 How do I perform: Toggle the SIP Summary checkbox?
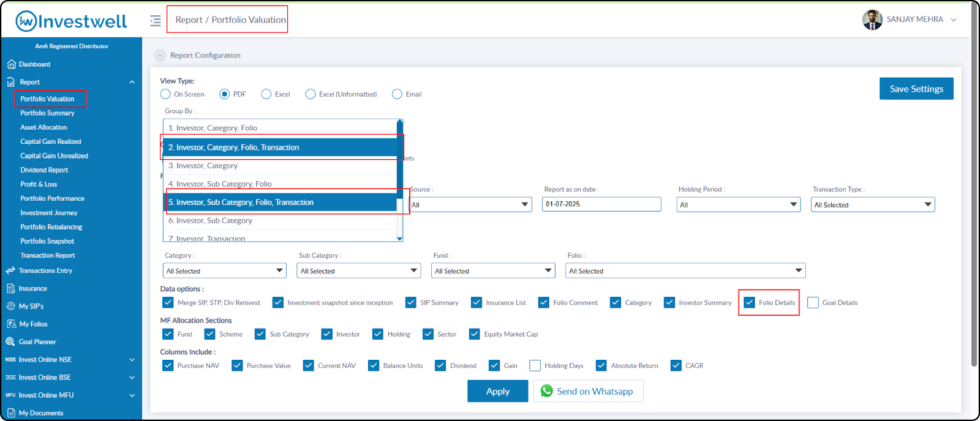[x=410, y=303]
